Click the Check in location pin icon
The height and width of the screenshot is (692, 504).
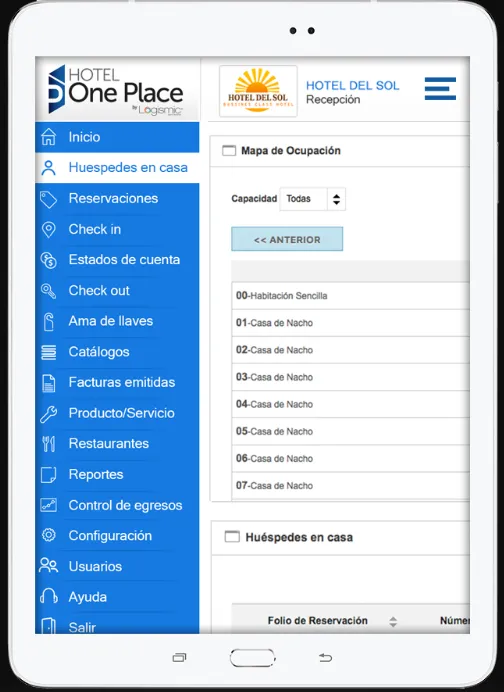49,229
